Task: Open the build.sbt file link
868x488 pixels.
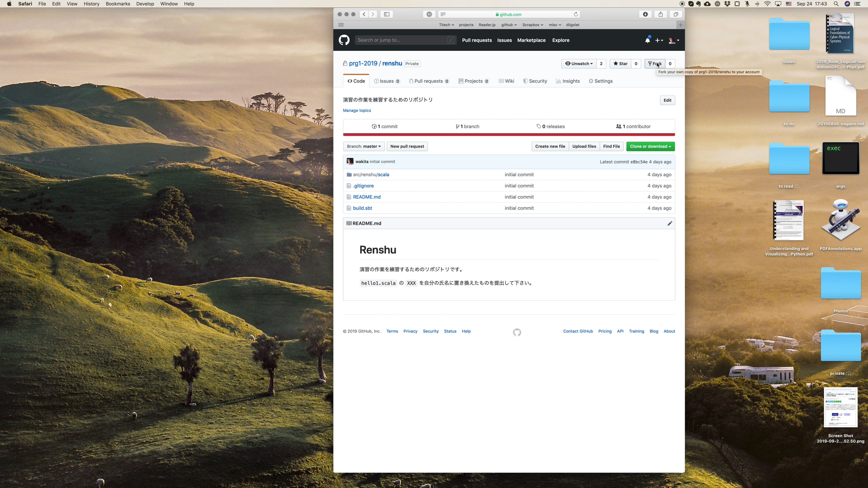Action: pyautogui.click(x=362, y=208)
